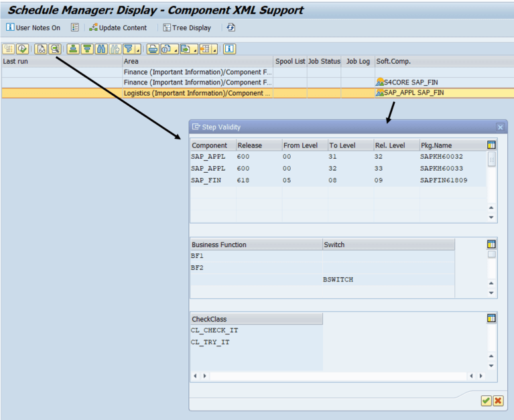Click the Set Filter funnel icon
Viewport: 514px width, 420px height.
[128, 49]
